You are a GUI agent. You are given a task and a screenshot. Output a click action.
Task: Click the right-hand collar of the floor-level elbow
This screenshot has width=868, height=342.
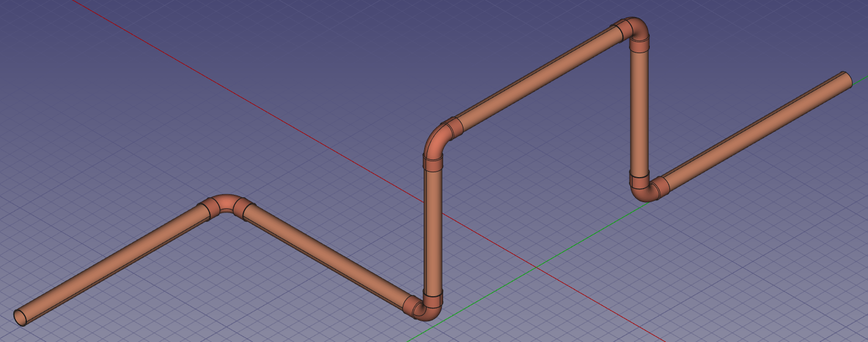point(247,210)
